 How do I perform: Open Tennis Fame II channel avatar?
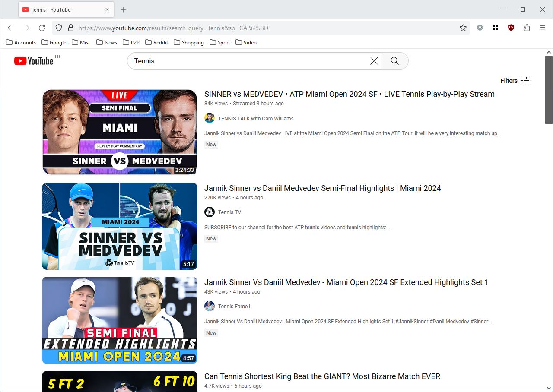point(210,306)
